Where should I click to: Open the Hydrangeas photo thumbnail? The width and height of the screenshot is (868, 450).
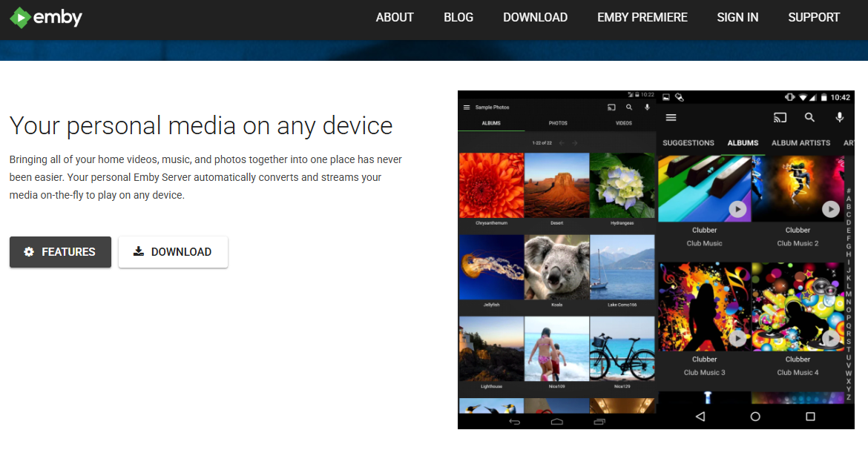[622, 185]
